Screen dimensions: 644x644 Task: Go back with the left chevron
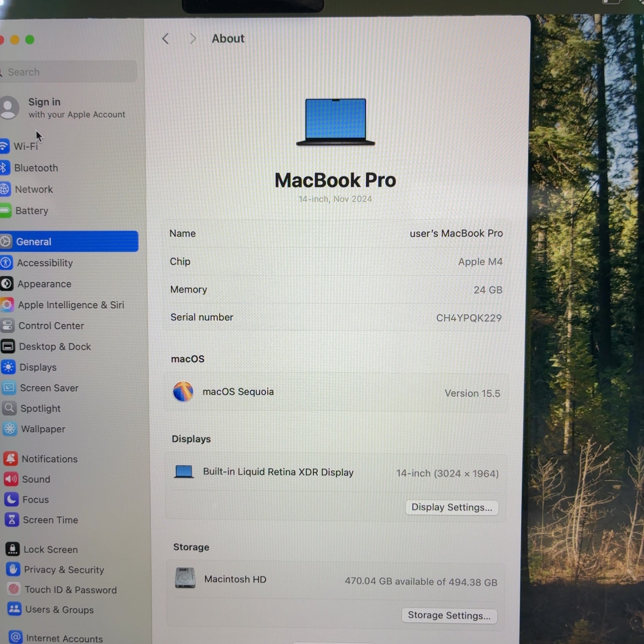point(166,39)
